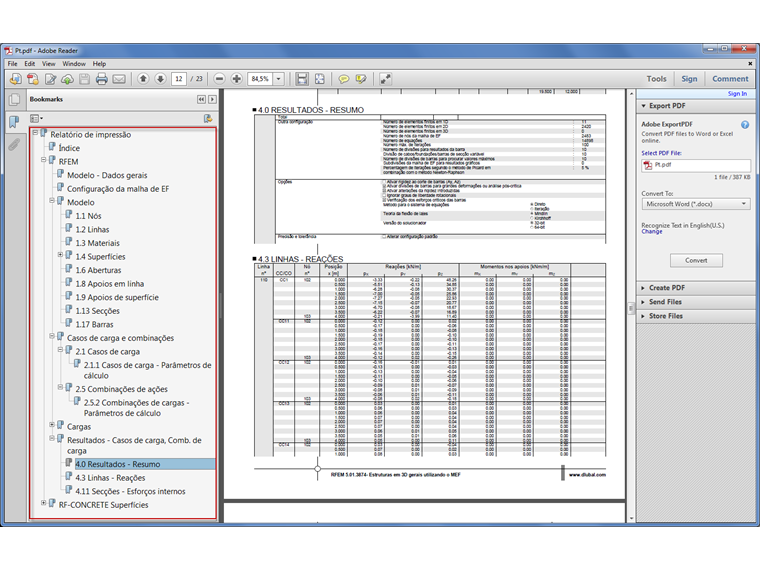The height and width of the screenshot is (570, 760).
Task: Click the Read mode expand icon
Action: click(385, 79)
